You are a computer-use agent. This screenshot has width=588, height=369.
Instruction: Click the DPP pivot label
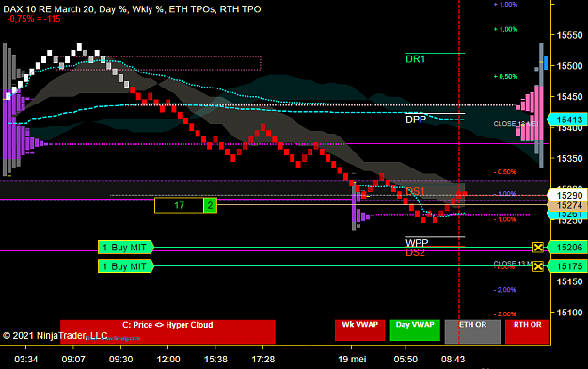point(416,120)
